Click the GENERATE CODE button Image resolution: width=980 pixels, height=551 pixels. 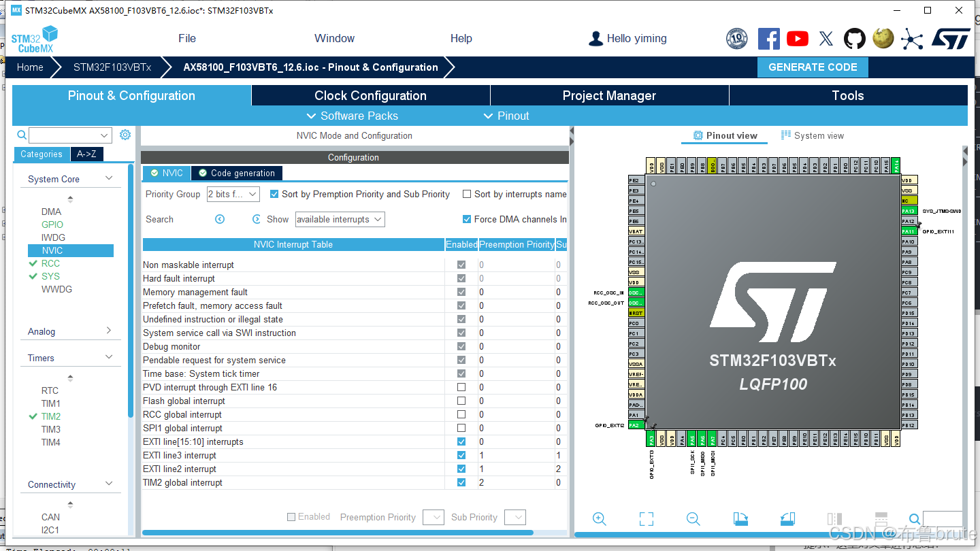point(813,67)
